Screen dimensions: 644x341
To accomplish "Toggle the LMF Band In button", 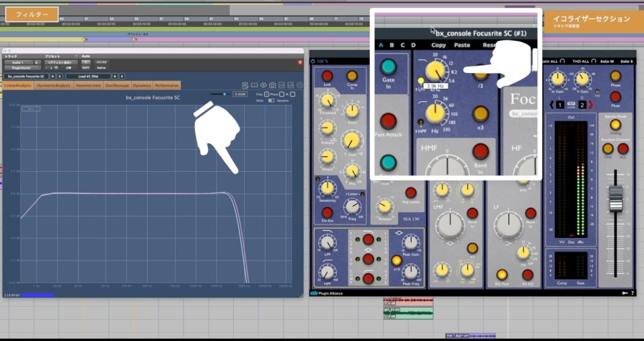I will [x=472, y=213].
